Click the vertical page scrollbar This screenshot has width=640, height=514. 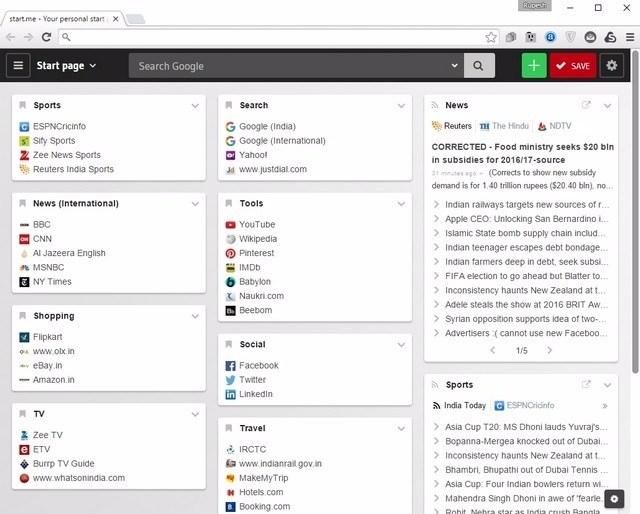tap(635, 211)
